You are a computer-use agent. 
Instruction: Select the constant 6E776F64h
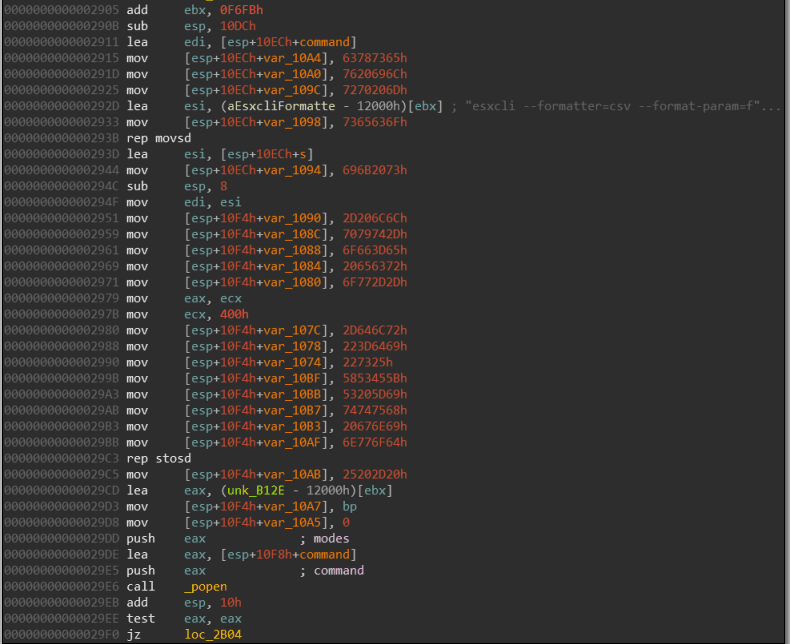(375, 442)
